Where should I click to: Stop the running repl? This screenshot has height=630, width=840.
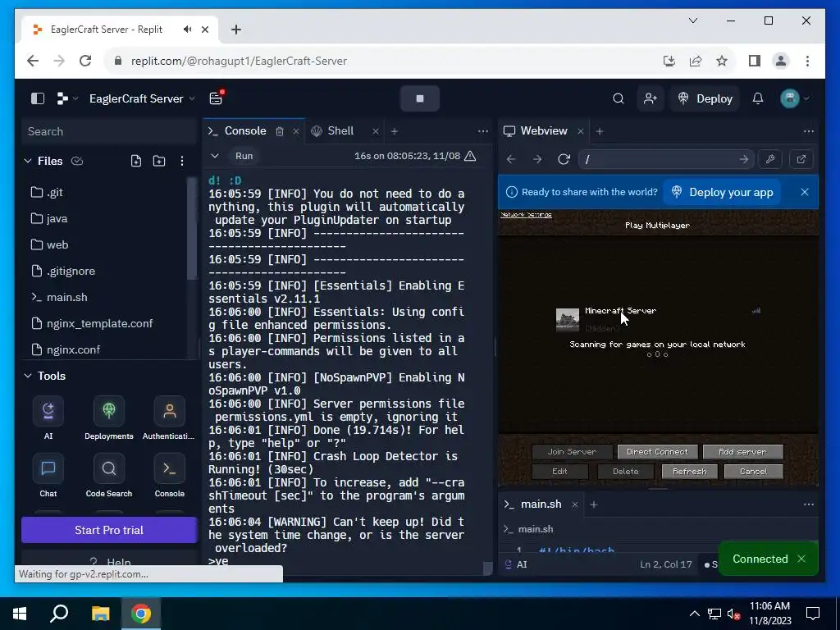click(x=420, y=98)
